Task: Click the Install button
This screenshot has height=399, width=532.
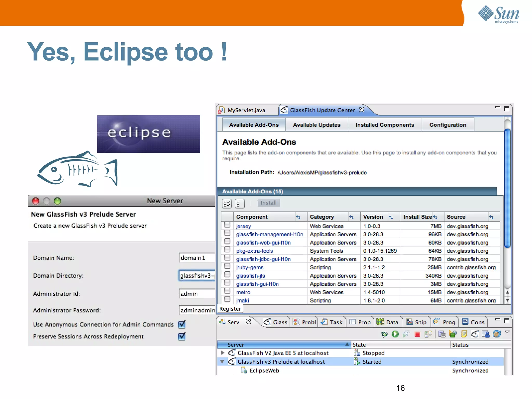Action: [268, 203]
